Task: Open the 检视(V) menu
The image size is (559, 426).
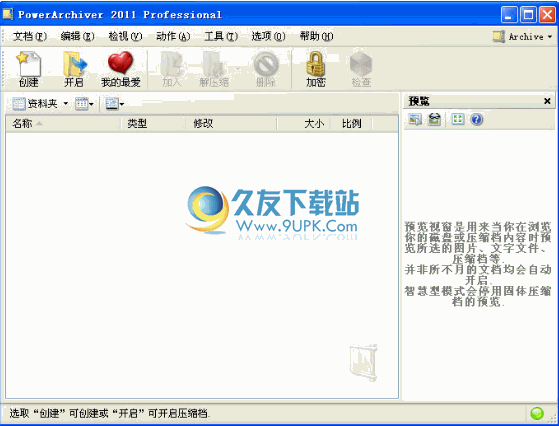Action: tap(125, 36)
